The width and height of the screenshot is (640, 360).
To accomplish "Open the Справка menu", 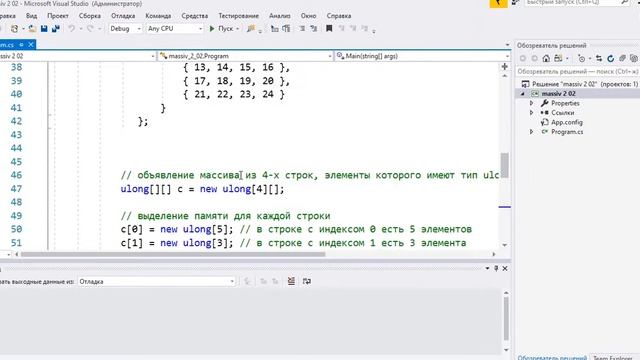I will 339,16.
